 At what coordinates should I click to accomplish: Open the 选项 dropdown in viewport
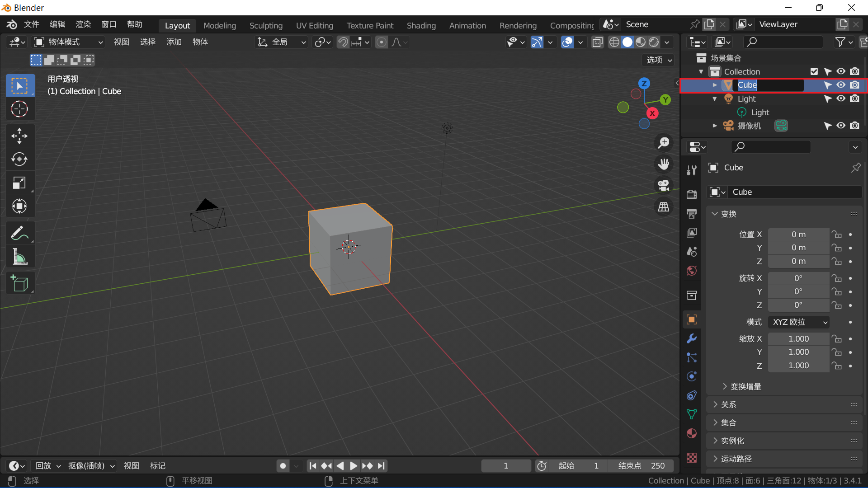[659, 60]
